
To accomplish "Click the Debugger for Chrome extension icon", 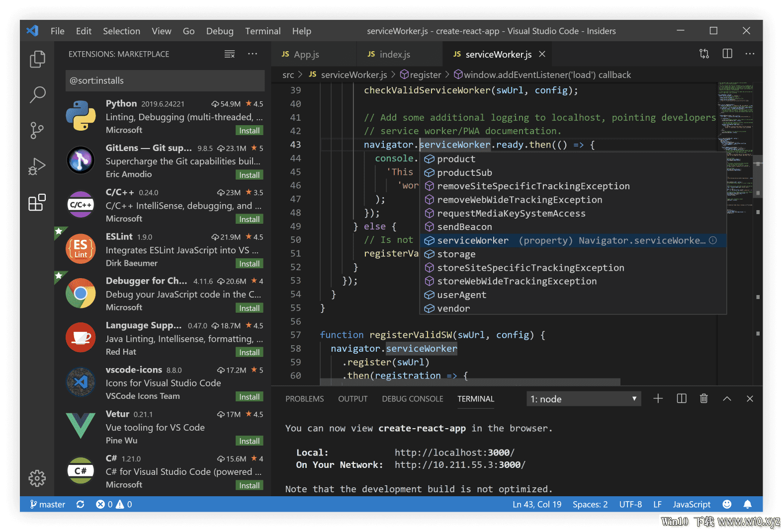I will pyautogui.click(x=81, y=293).
